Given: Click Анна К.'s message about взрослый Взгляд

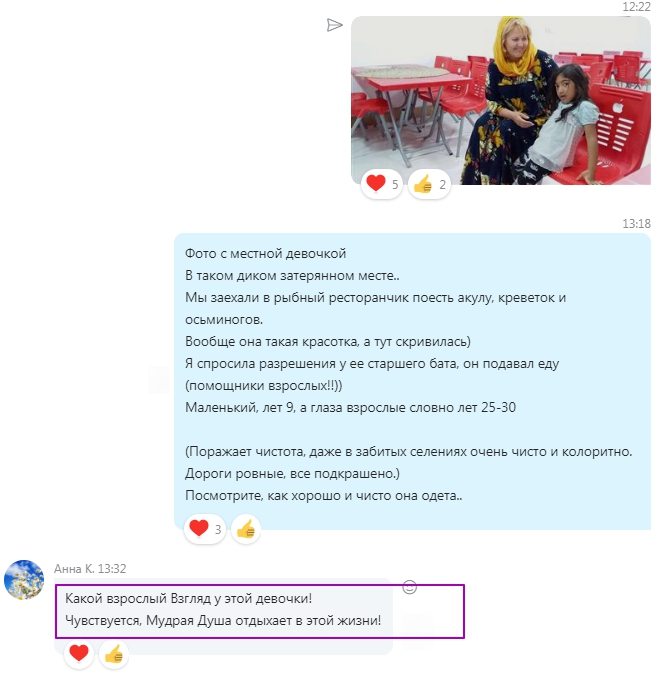Looking at the screenshot, I should [223, 609].
